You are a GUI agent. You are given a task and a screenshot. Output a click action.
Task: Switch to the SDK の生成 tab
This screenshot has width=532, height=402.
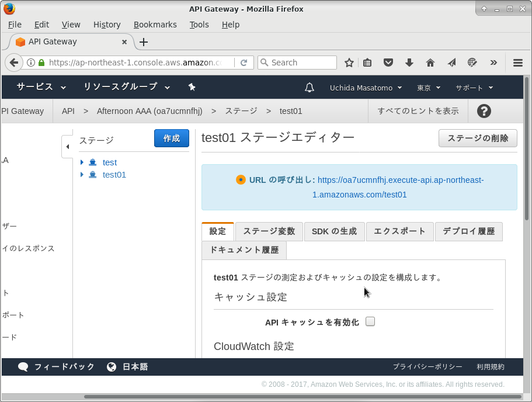click(x=334, y=231)
